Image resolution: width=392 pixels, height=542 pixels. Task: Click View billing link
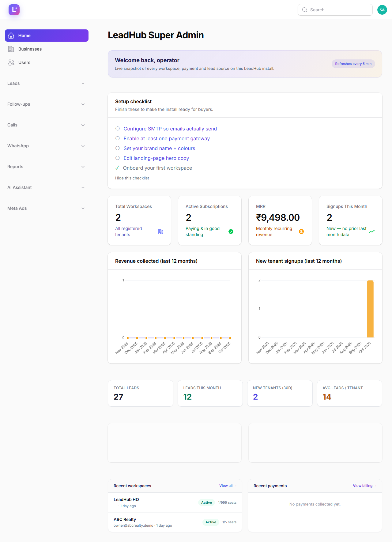click(364, 486)
